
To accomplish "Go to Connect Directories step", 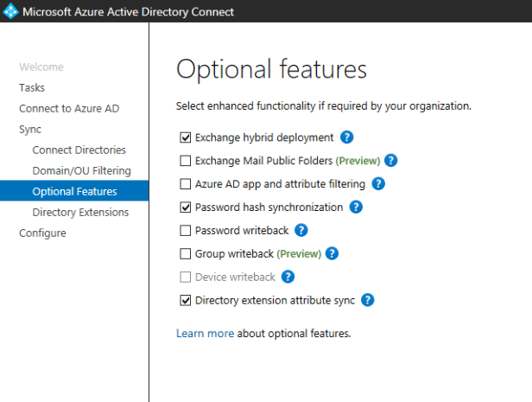I will point(79,150).
